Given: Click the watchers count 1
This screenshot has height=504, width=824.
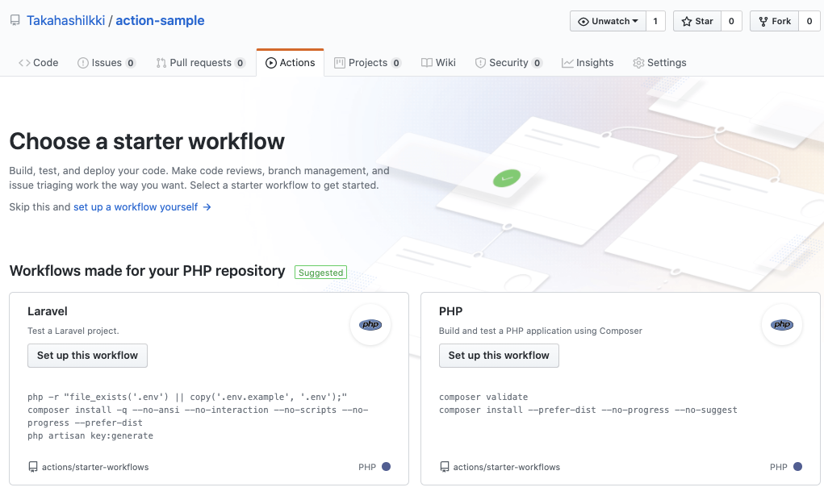Looking at the screenshot, I should click(x=655, y=21).
